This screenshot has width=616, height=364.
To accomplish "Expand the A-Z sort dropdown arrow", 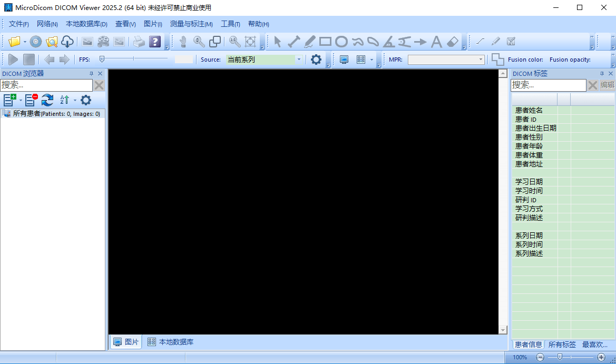I will (75, 100).
